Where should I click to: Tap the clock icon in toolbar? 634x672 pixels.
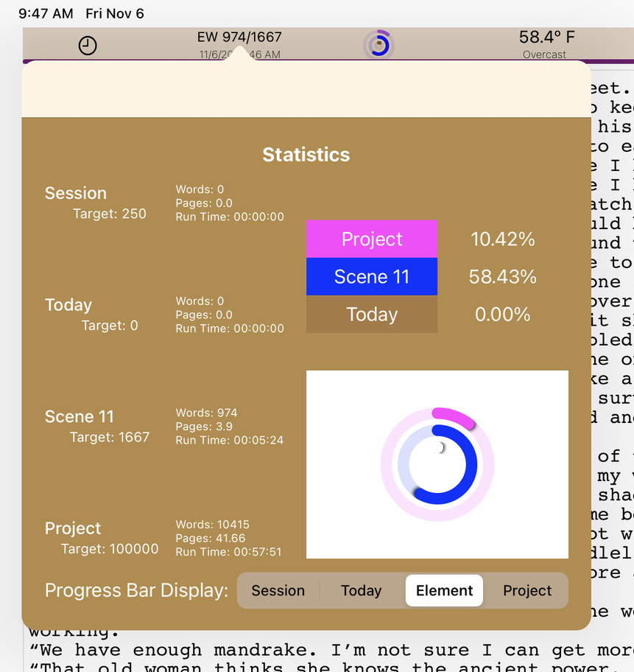coord(88,46)
